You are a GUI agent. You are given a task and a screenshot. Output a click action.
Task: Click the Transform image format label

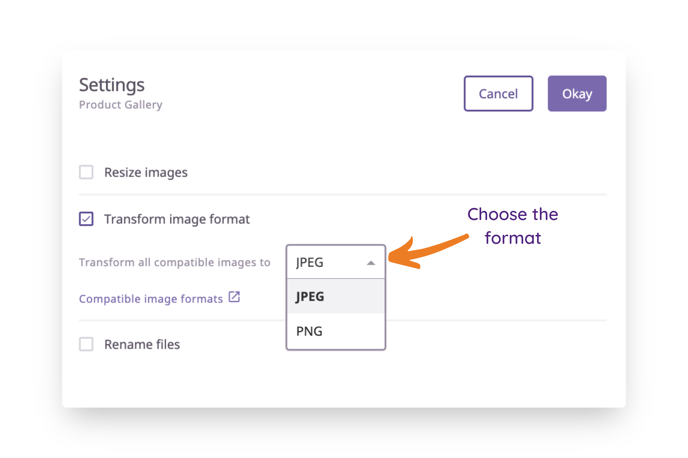pyautogui.click(x=177, y=219)
